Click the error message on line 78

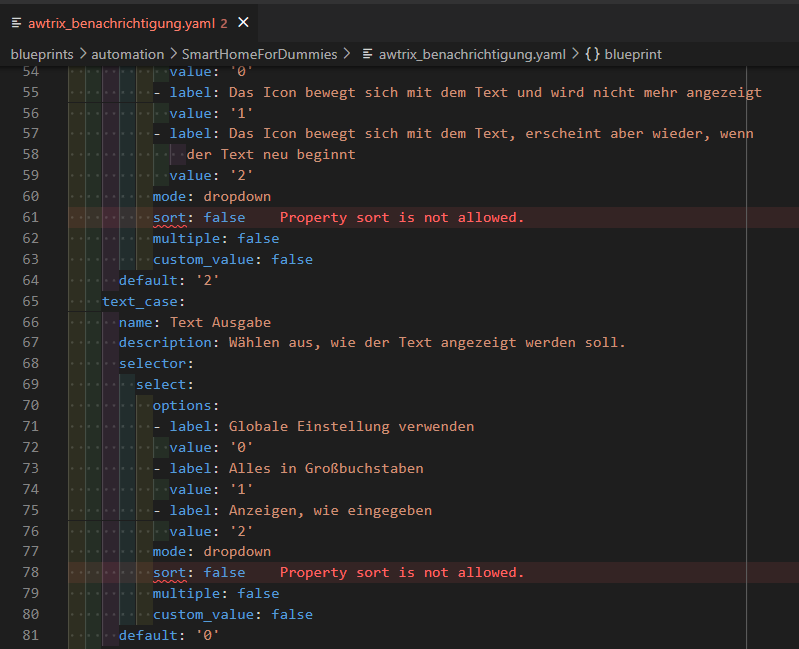tap(401, 573)
